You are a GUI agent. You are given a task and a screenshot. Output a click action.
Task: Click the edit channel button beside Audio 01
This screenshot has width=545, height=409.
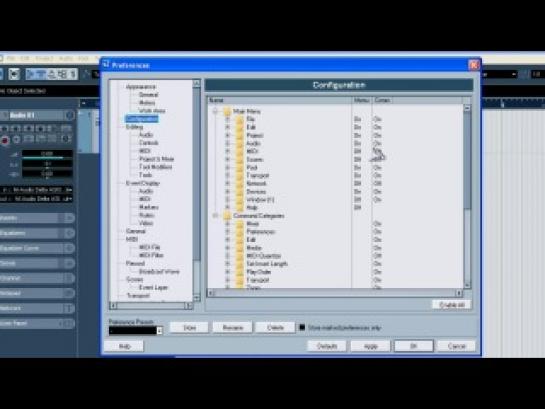pos(70,115)
